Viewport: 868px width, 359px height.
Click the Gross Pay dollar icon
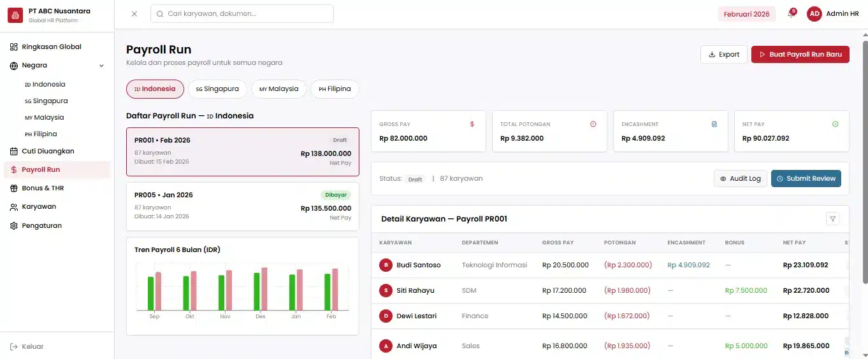point(472,124)
